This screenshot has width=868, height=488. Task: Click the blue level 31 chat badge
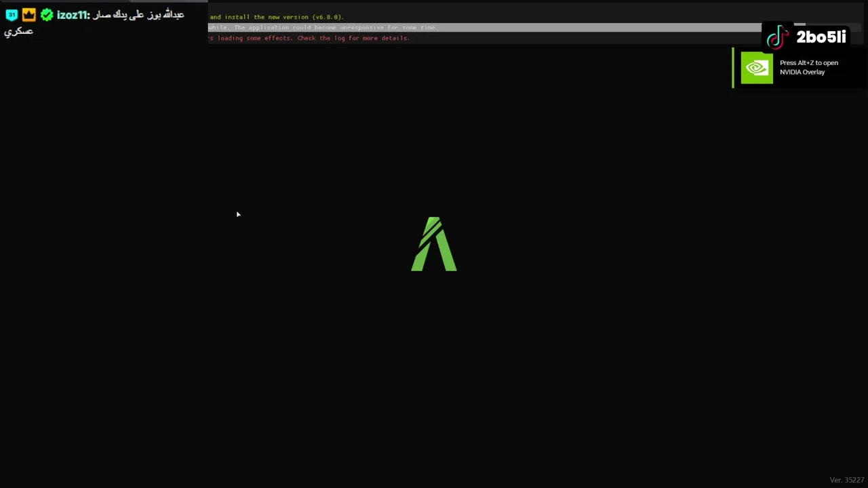[12, 14]
